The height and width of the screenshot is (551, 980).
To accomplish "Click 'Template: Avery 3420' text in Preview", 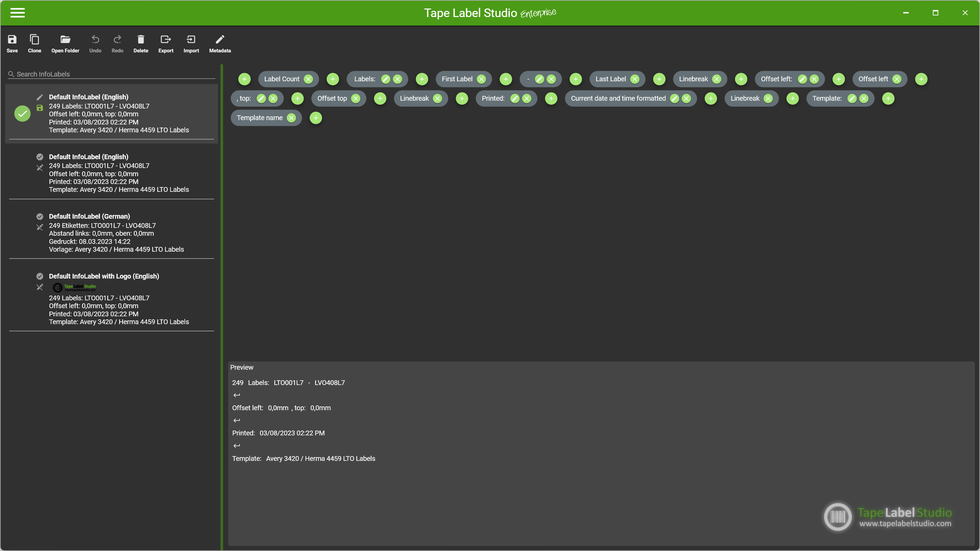I will point(304,458).
